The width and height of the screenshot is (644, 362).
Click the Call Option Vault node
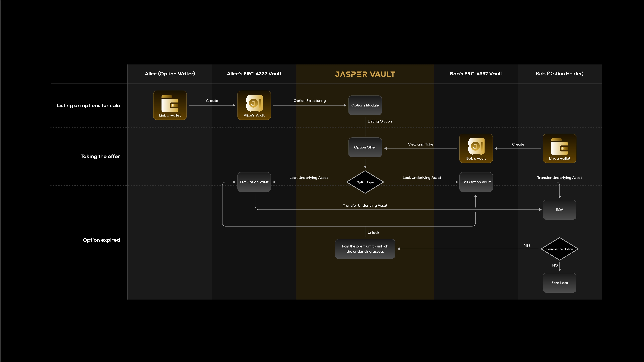(476, 182)
